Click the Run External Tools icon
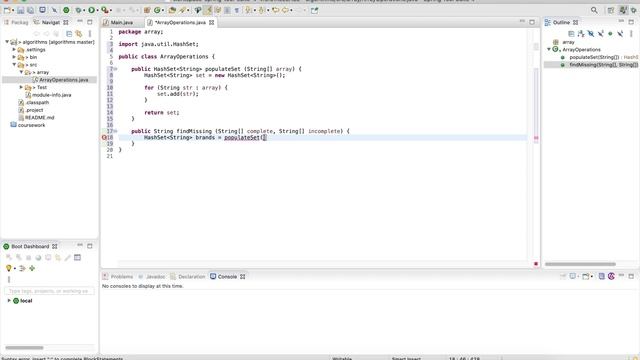Viewport: 640px width, 360px height. 105,10
